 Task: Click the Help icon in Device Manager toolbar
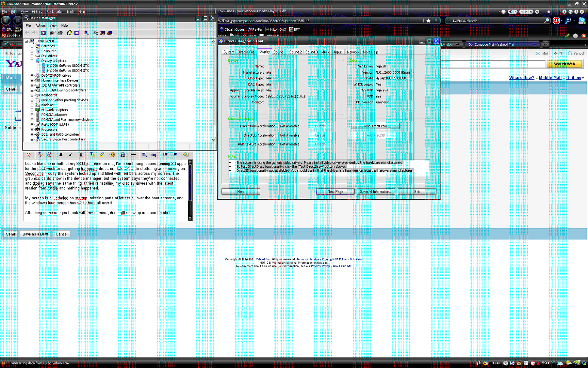(69, 33)
